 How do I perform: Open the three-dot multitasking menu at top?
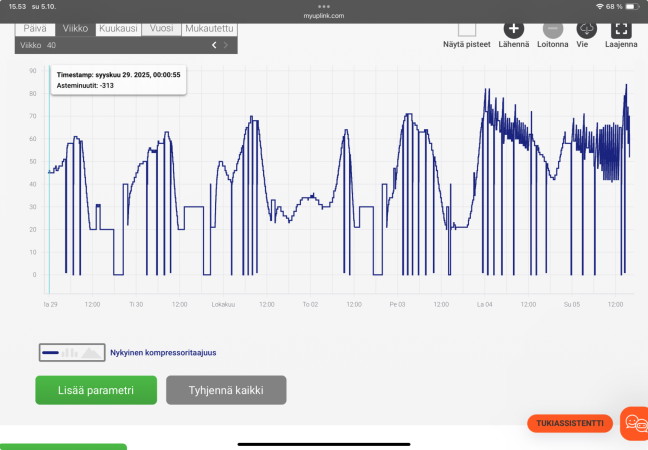tap(324, 6)
